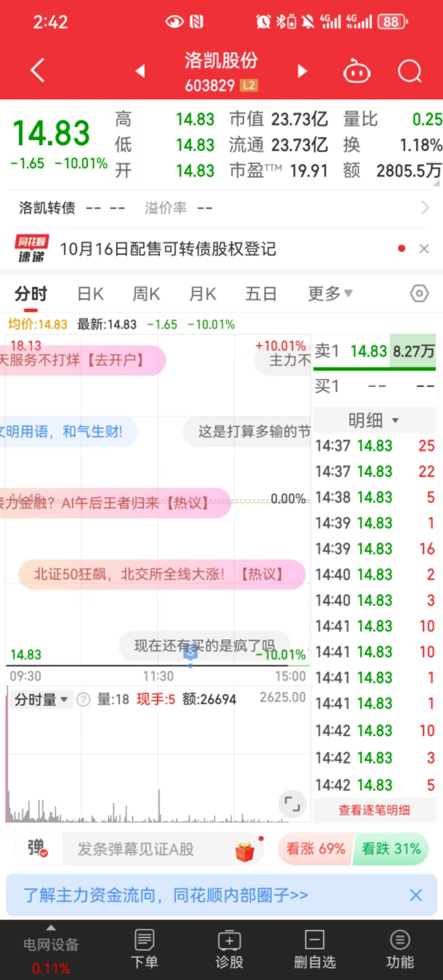
Task: Tap 下单 in bottom bar
Action: pos(145,949)
